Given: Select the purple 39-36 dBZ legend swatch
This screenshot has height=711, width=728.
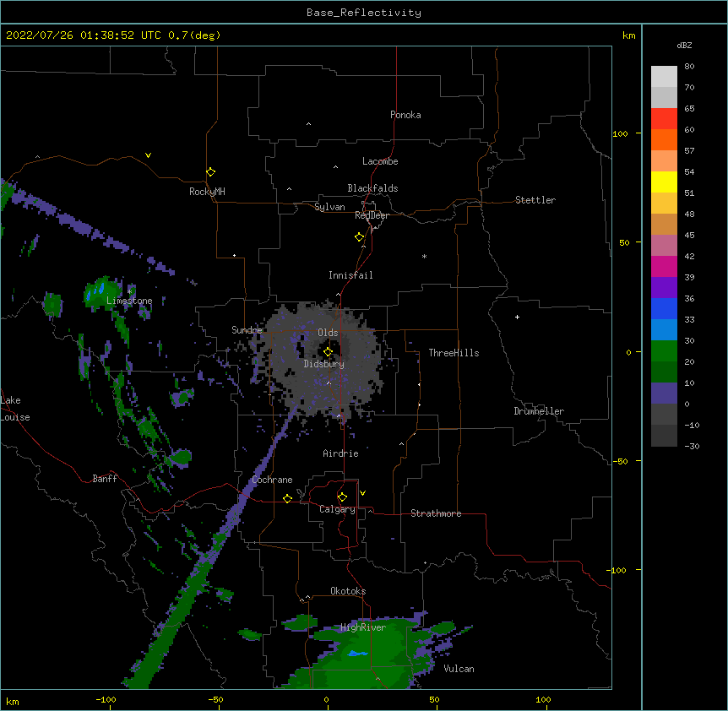Looking at the screenshot, I should click(x=664, y=288).
